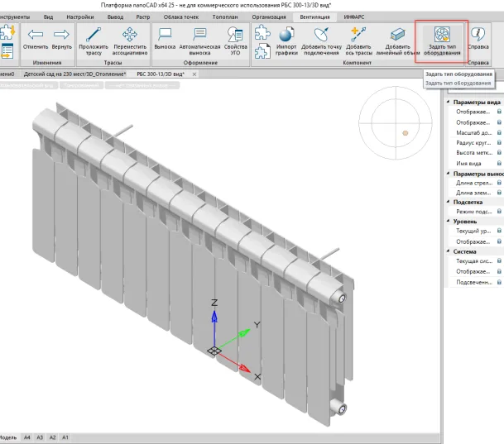The width and height of the screenshot is (504, 444).
Task: Collapse the Подсветка section
Action: [450, 202]
